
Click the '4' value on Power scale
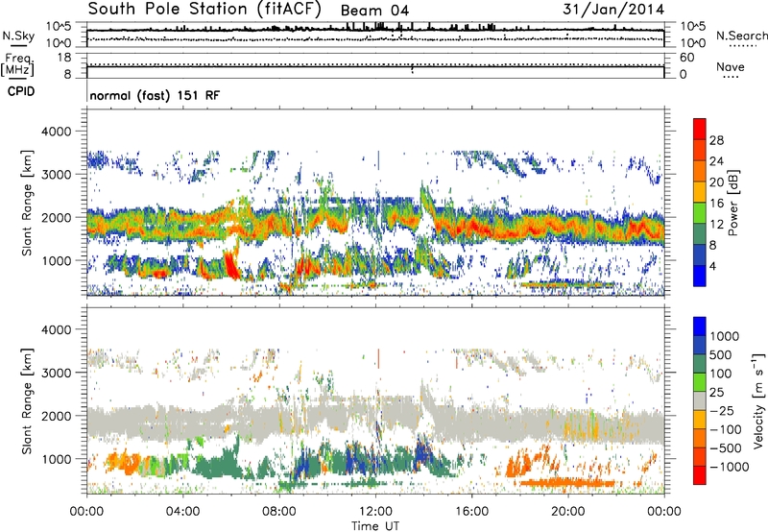pos(713,266)
